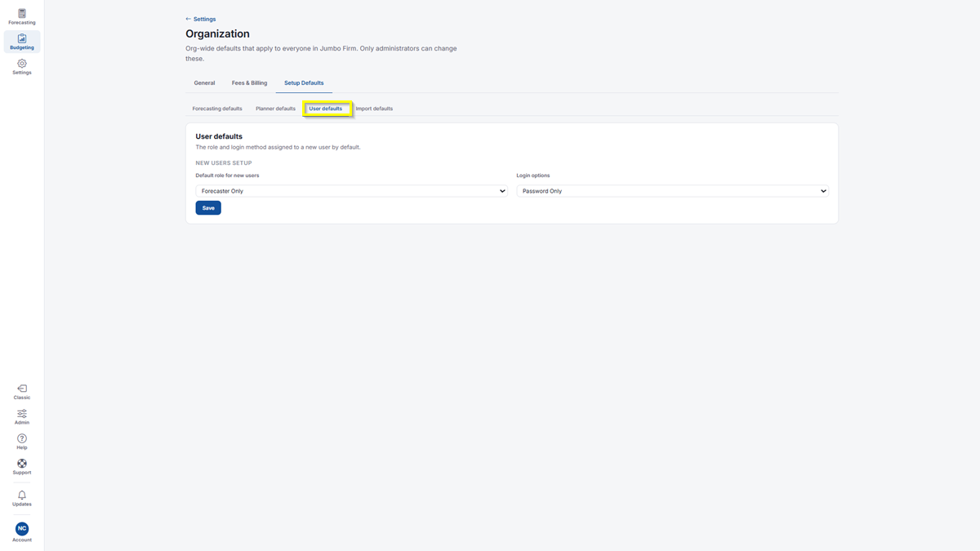Open Settings gear in sidebar
Image resolution: width=980 pixels, height=551 pixels.
22,67
